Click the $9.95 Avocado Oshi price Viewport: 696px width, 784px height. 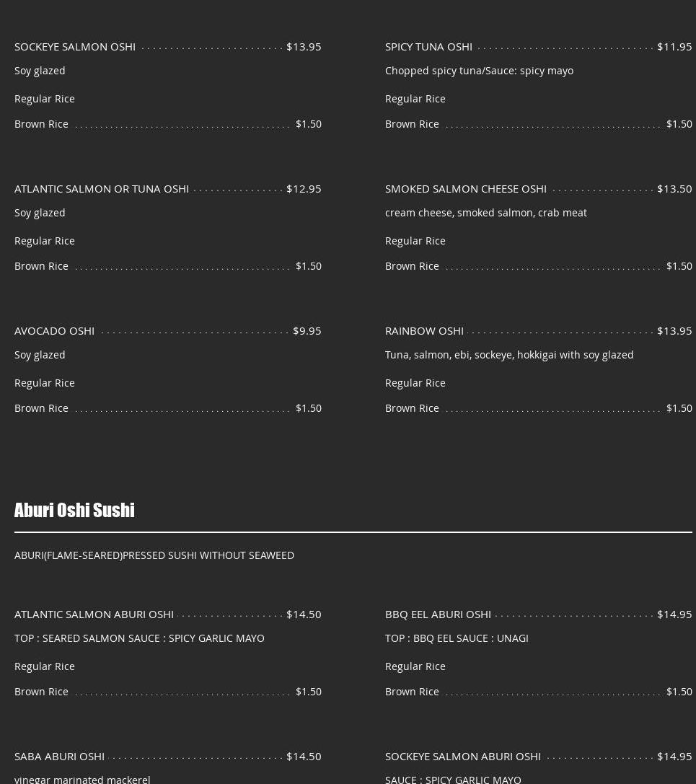coord(307,330)
